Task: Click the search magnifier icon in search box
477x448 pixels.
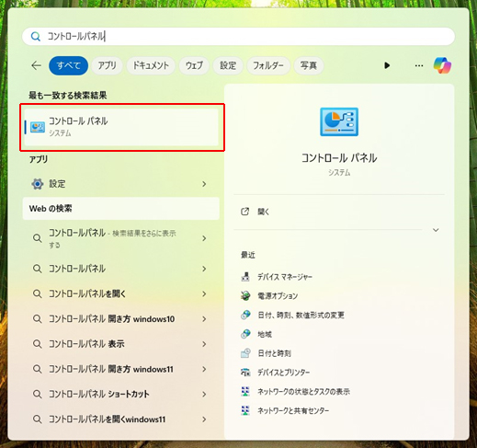Action: click(36, 37)
